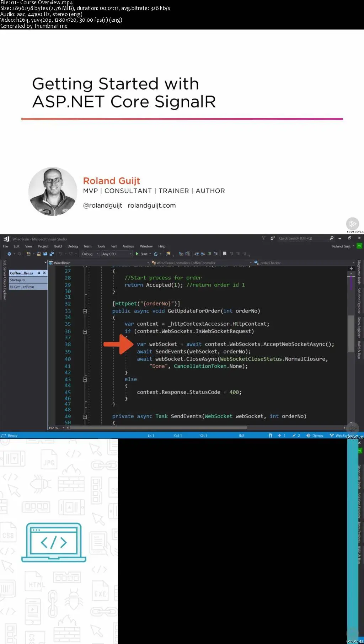364x644 pixels.
Task: Click the Demos repository indicator in status bar
Action: (315, 435)
